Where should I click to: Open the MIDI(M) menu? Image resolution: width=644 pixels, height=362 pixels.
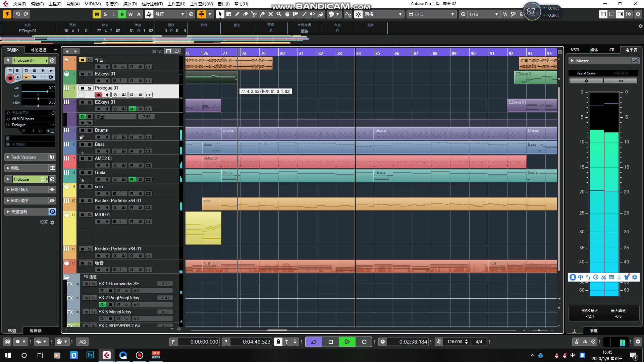(x=93, y=4)
